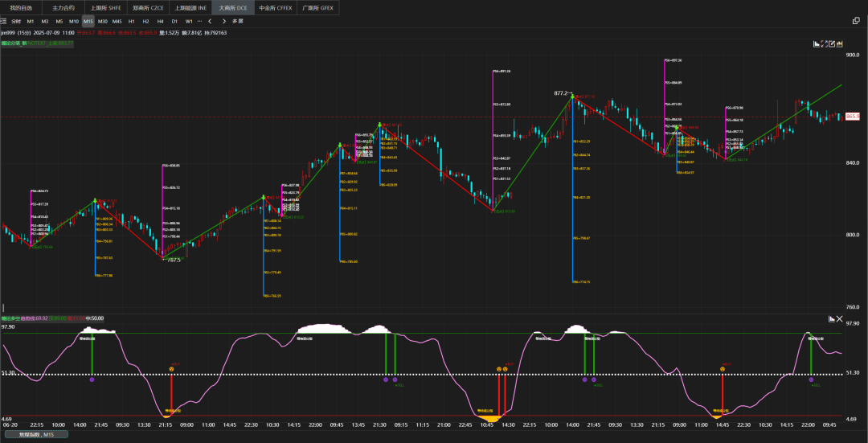Image resolution: width=868 pixels, height=443 pixels.
Task: Switch timeframe to M30
Action: (x=102, y=21)
